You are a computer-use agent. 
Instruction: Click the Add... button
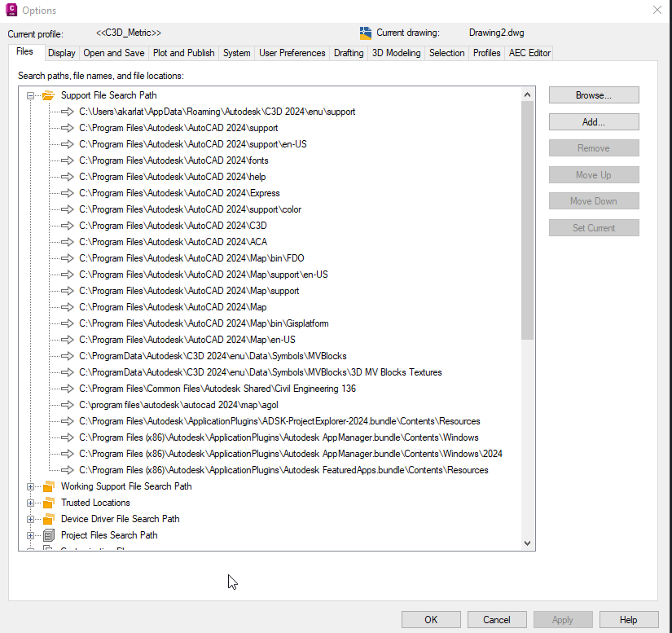[594, 122]
